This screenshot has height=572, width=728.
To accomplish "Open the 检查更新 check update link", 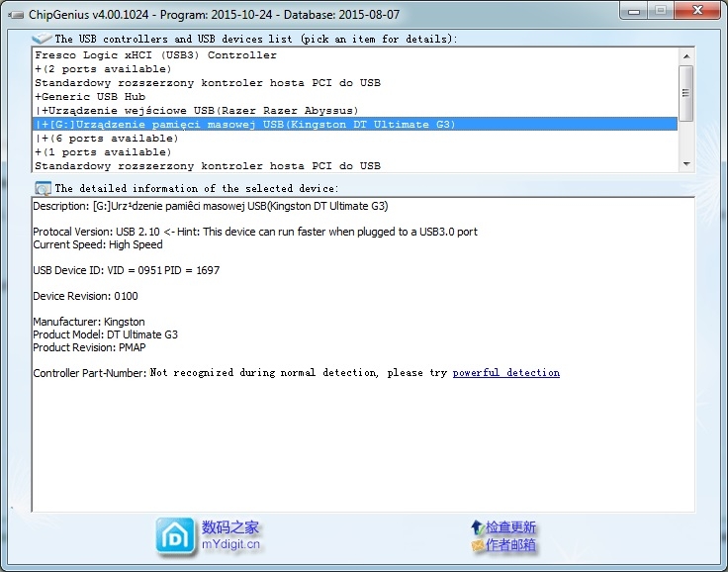I will click(510, 527).
